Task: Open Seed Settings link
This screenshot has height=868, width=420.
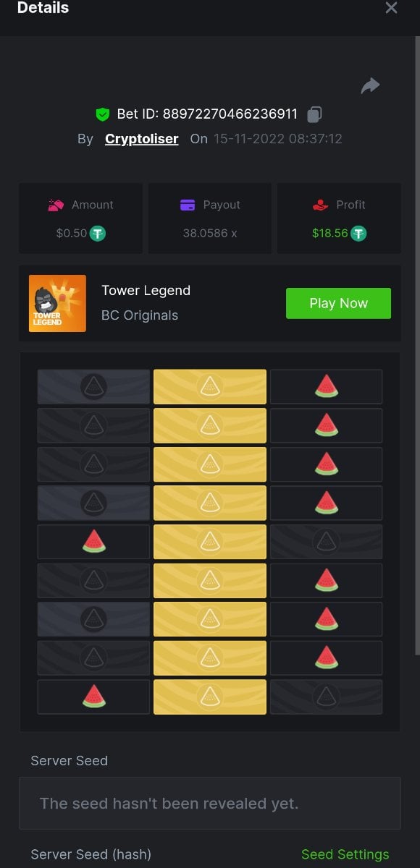Action: (345, 854)
